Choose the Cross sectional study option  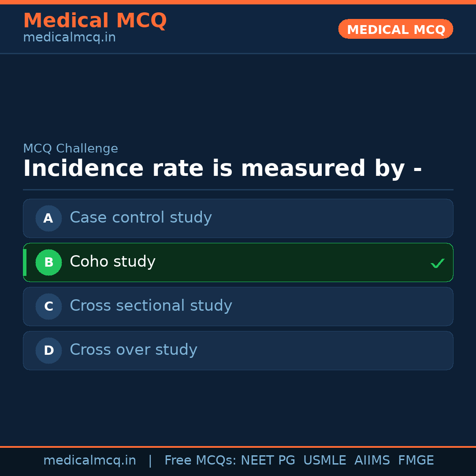pos(151,306)
